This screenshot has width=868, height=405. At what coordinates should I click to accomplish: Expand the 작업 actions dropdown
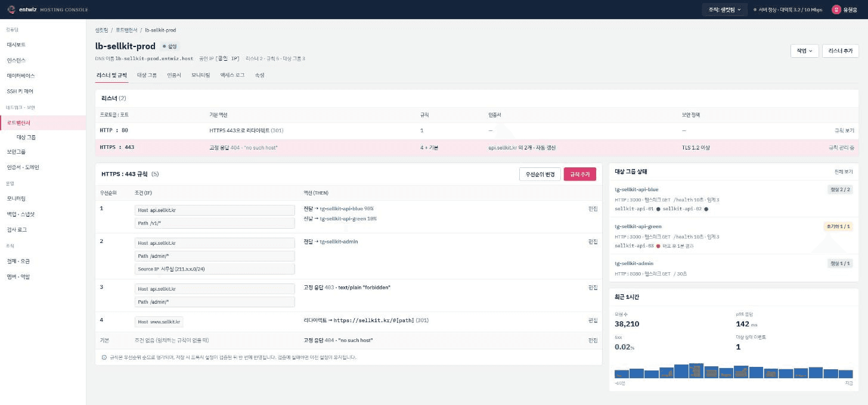click(x=804, y=51)
